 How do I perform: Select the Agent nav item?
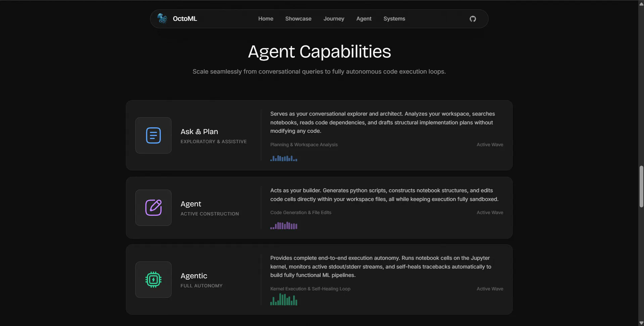[364, 19]
